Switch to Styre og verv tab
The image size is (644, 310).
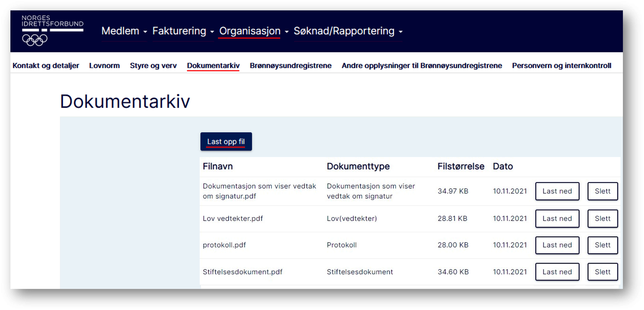153,65
